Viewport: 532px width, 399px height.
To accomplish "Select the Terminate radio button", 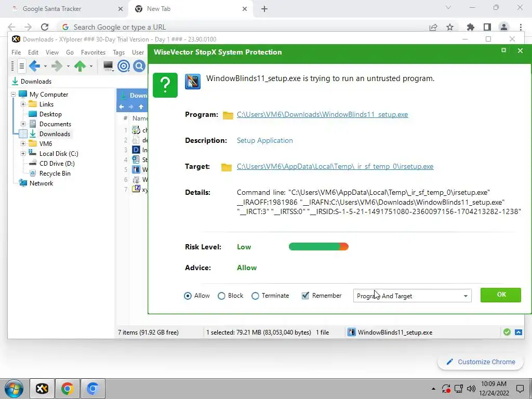I will [255, 296].
